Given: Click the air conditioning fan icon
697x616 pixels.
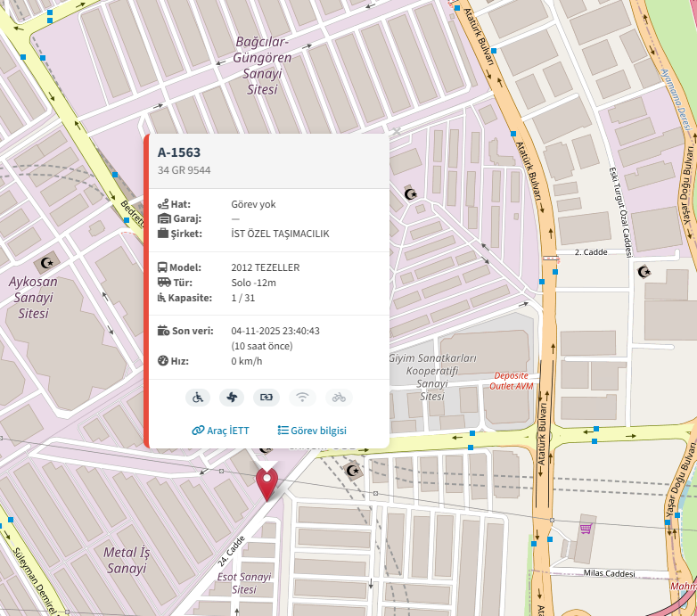Looking at the screenshot, I should (x=232, y=398).
